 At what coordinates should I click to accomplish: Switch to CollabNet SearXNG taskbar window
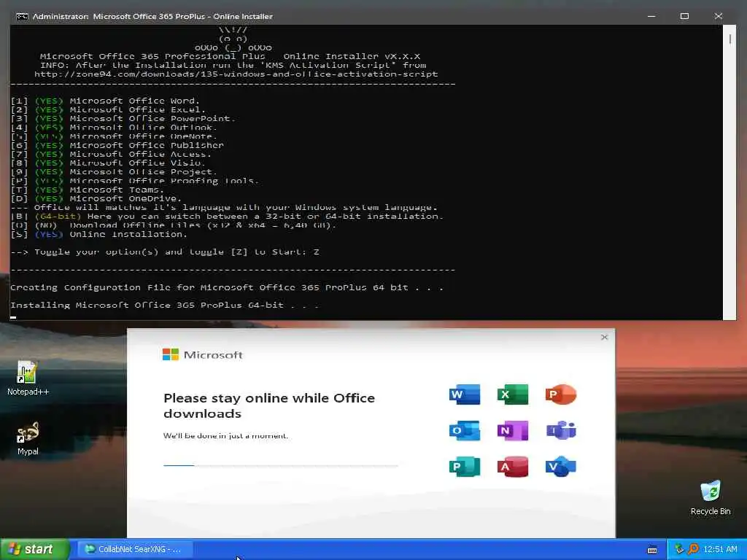tap(135, 549)
